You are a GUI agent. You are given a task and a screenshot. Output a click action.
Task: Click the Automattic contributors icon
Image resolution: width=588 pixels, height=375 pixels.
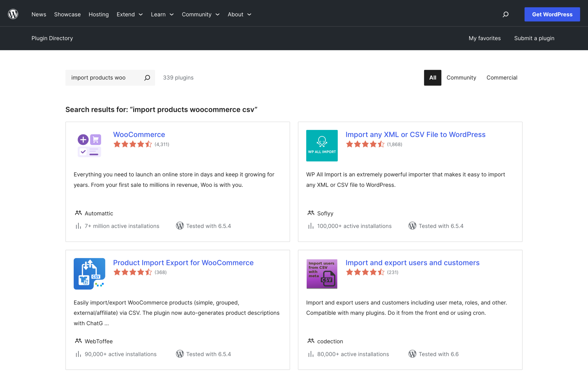pyautogui.click(x=78, y=213)
